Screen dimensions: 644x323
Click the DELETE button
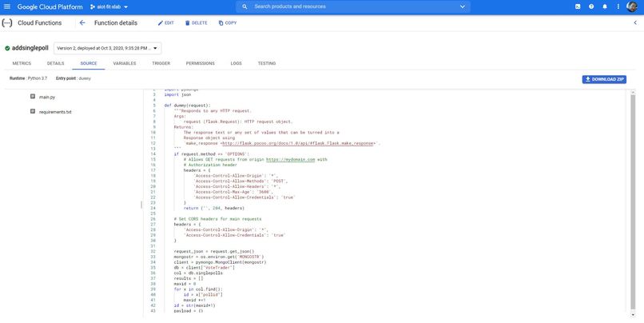[x=196, y=23]
